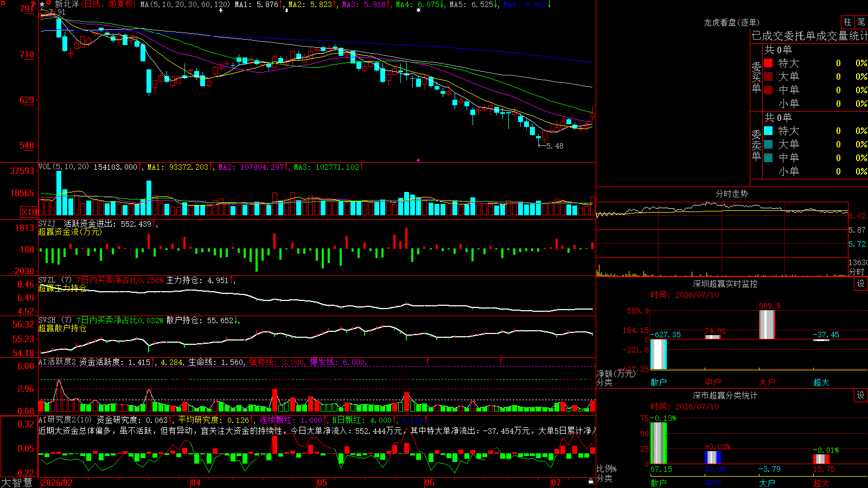
Task: Click the 05 month marker on timeline
Action: point(322,483)
